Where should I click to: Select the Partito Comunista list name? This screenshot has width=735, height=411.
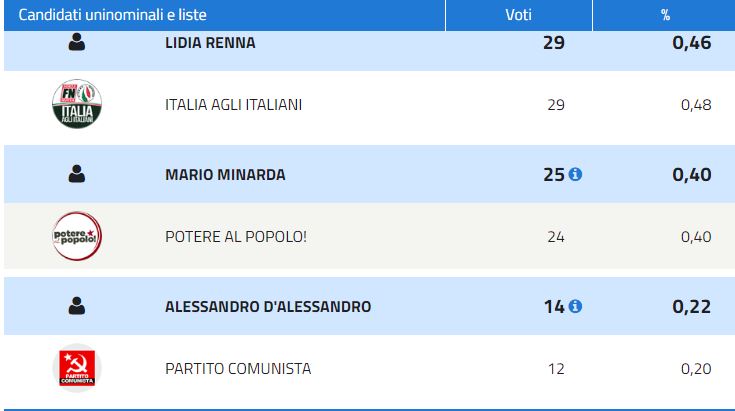pyautogui.click(x=238, y=369)
